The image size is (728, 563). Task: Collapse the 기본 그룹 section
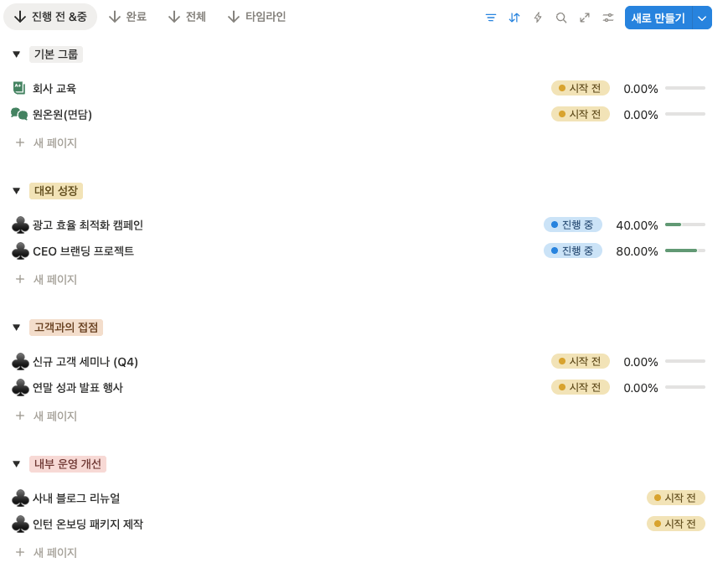16,54
